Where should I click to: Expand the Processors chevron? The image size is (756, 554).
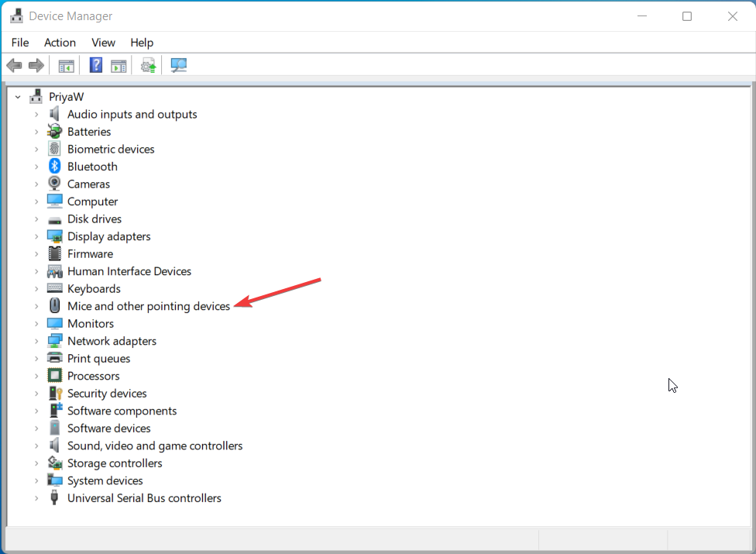[36, 376]
